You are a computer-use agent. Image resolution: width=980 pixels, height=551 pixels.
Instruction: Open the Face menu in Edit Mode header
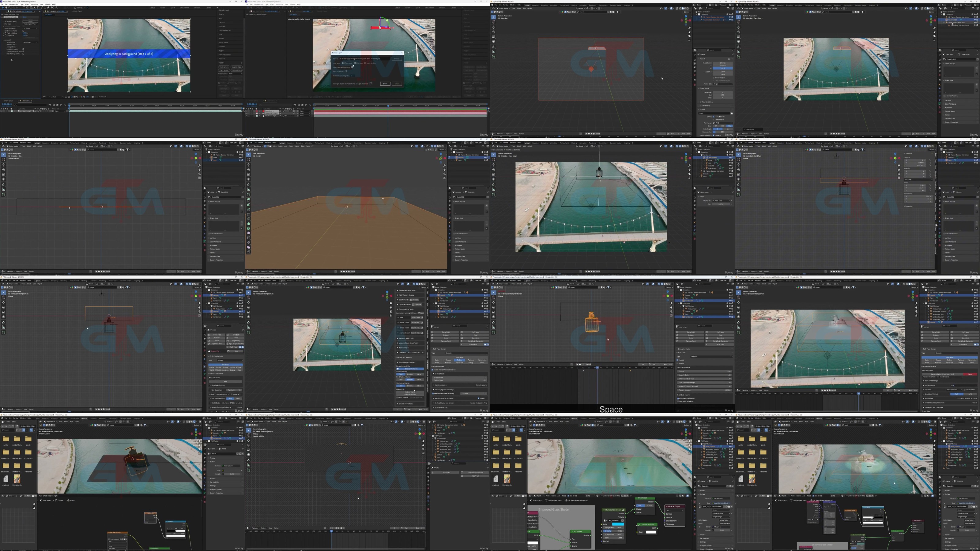308,146
